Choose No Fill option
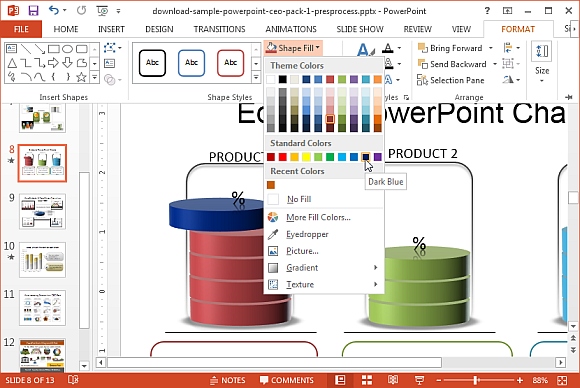 [324, 199]
